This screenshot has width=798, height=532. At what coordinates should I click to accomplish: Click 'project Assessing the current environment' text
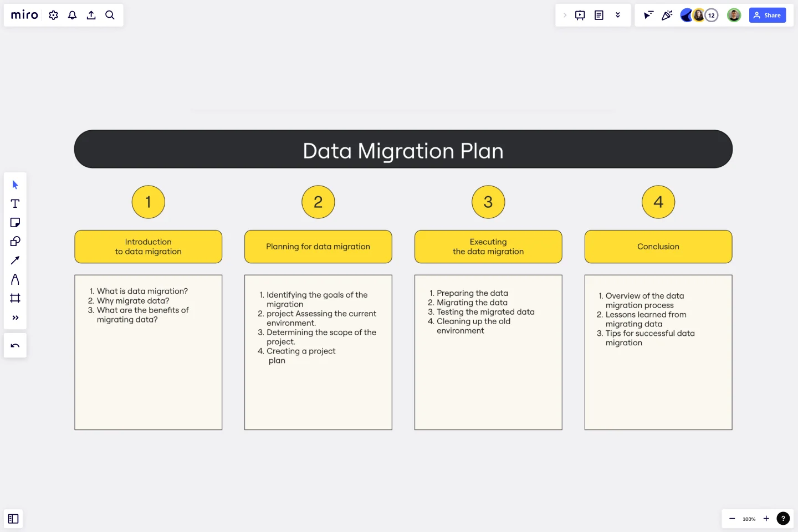point(321,318)
